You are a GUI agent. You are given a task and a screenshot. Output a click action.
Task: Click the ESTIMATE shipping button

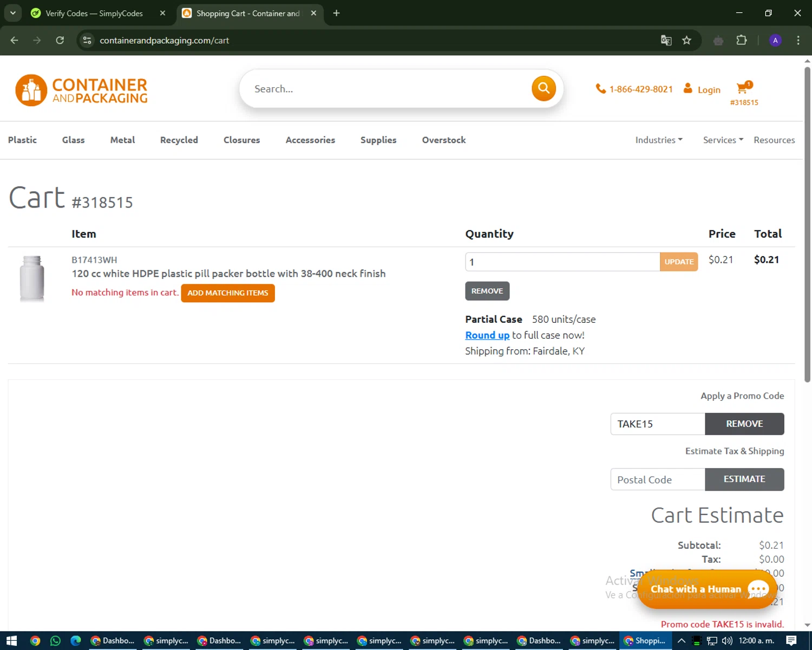coord(744,479)
